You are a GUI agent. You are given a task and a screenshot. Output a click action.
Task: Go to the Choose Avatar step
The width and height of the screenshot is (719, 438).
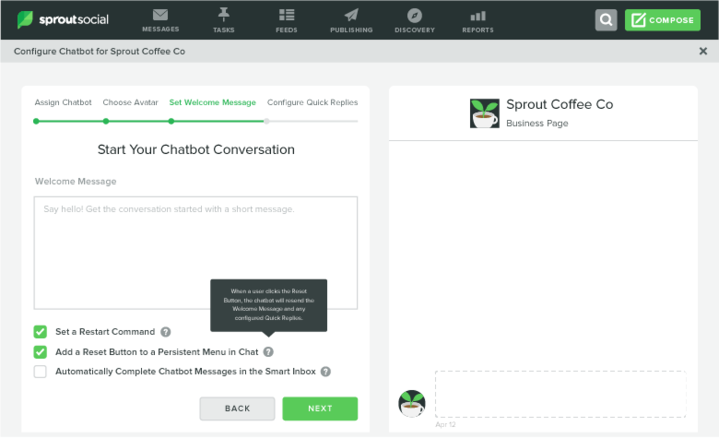(x=130, y=102)
